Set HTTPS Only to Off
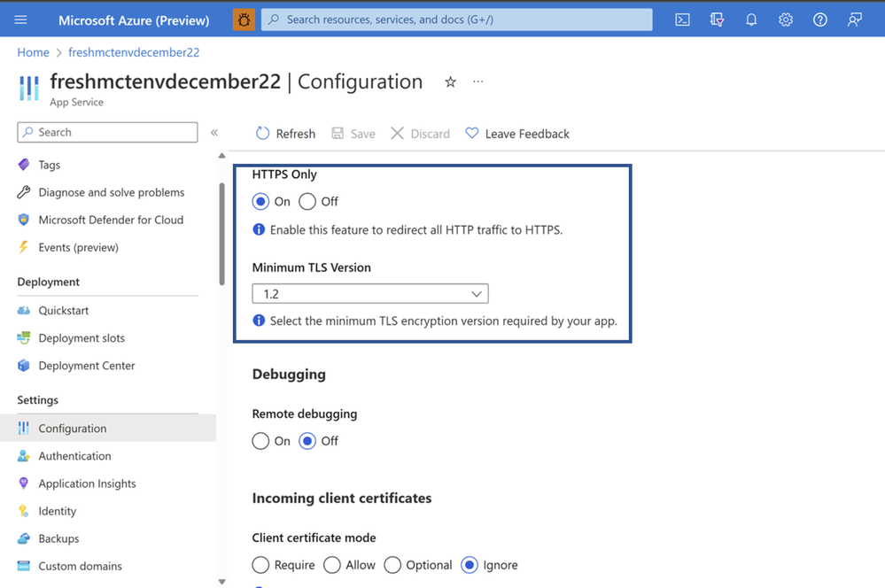 [x=307, y=201]
